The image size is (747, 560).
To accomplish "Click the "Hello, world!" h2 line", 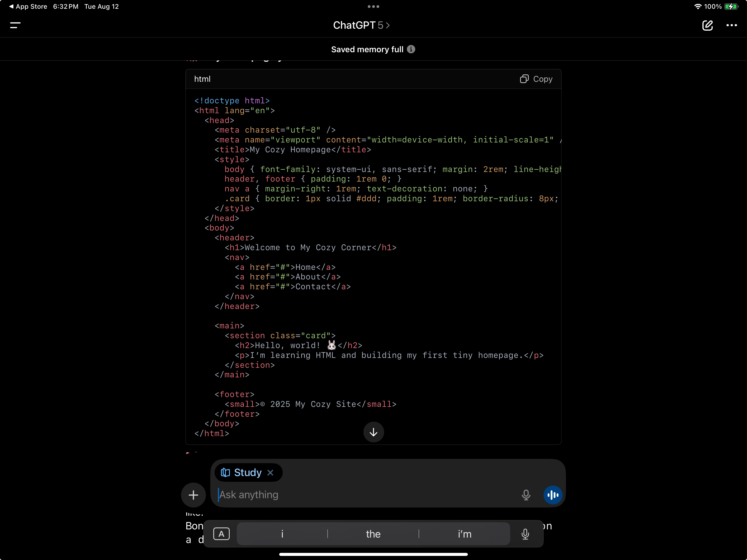I will (299, 346).
